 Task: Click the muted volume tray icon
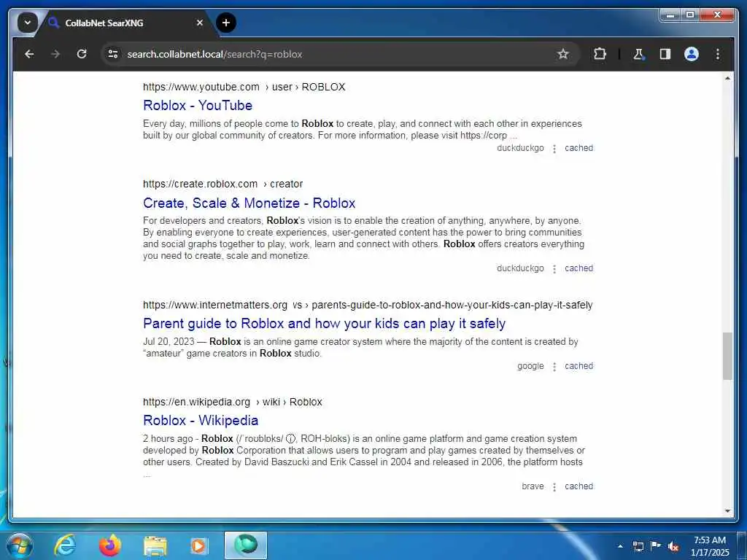click(673, 546)
